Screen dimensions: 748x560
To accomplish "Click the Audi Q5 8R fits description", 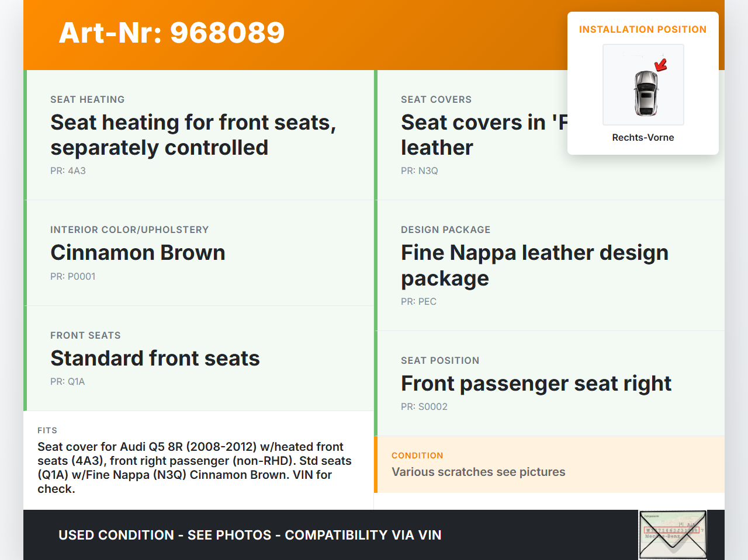I will coord(194,467).
